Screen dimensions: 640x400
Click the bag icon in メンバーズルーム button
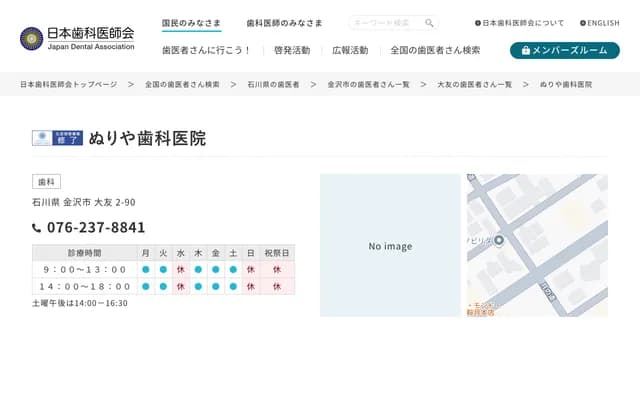[x=525, y=50]
